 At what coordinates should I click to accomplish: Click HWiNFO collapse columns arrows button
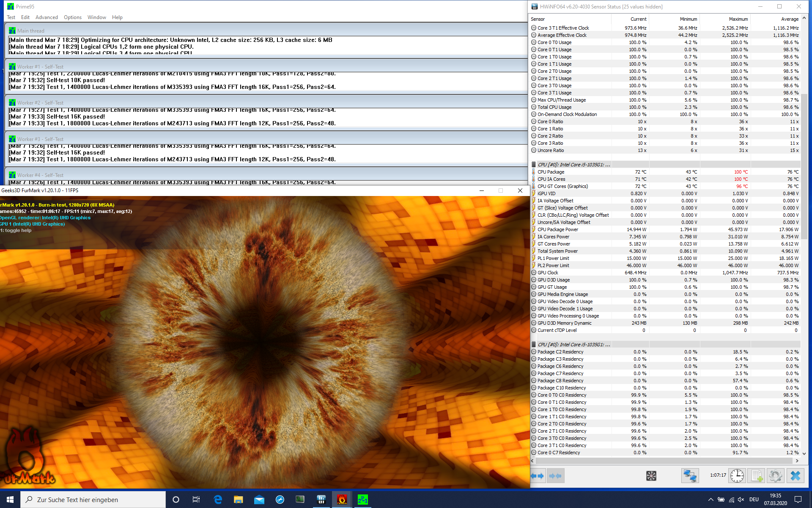click(555, 476)
